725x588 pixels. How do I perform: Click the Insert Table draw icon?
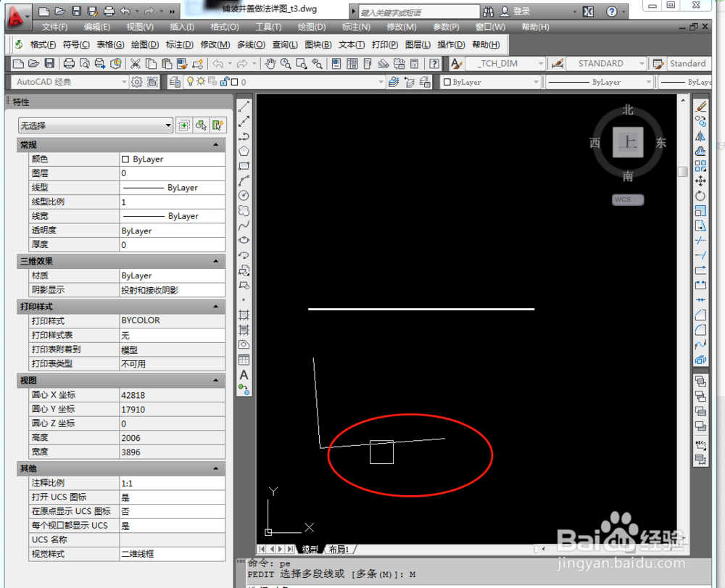244,360
